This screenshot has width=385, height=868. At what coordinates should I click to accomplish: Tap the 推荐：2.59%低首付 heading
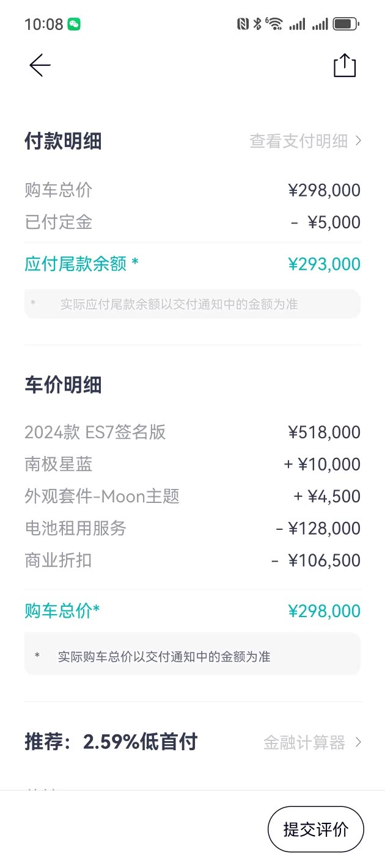[111, 742]
